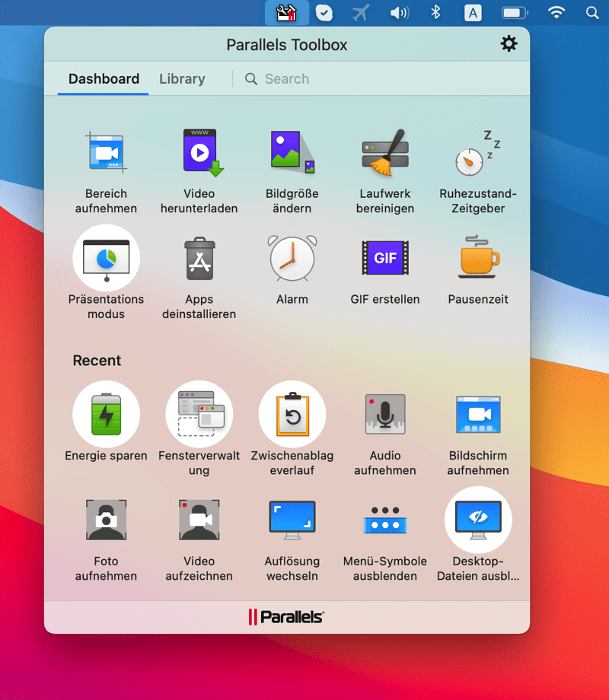Open the Ruhezustand-Zeitgeber tool
Viewport: 609px width, 700px height.
click(x=478, y=152)
